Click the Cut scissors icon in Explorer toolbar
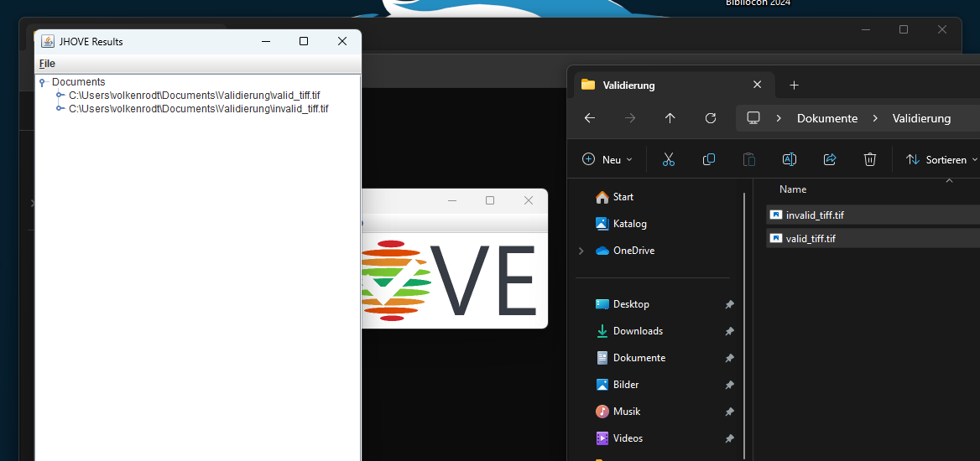980x461 pixels. click(x=668, y=159)
